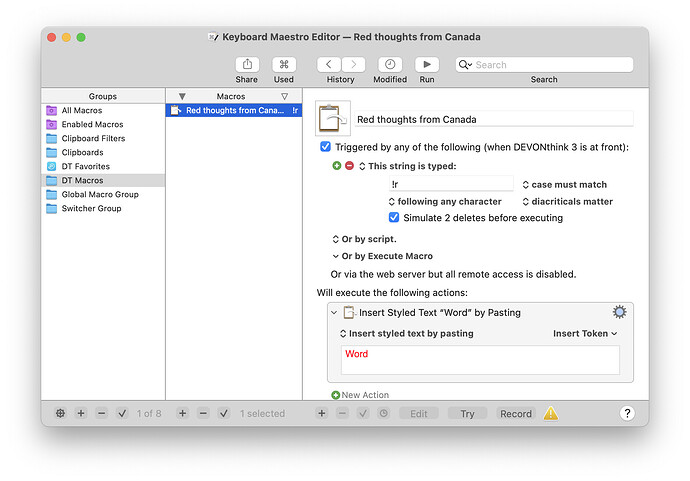
Task: Open the Used macros filter icon
Action: 284,65
